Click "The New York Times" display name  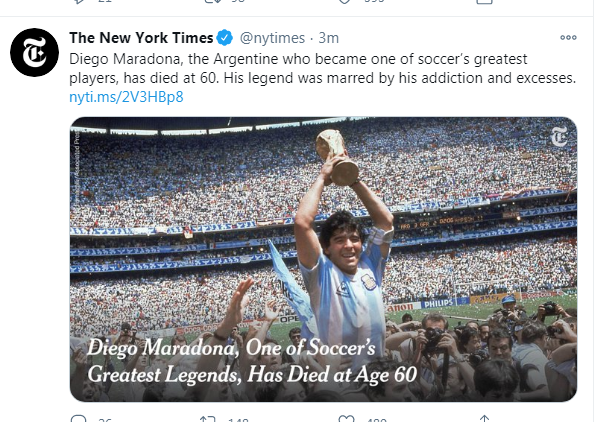[x=141, y=38]
